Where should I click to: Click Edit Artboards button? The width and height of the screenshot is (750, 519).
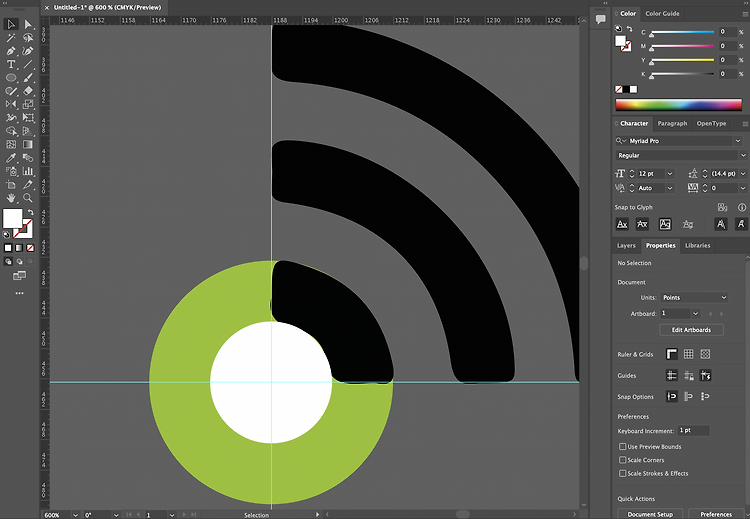click(x=691, y=330)
